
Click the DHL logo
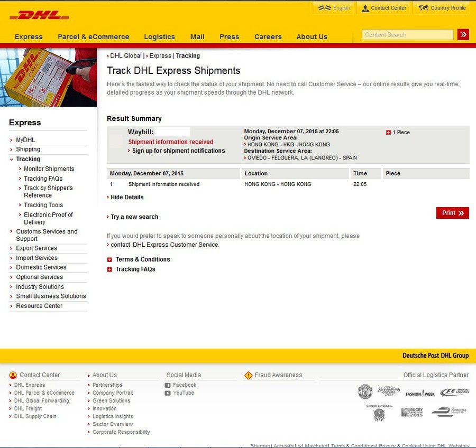click(39, 15)
